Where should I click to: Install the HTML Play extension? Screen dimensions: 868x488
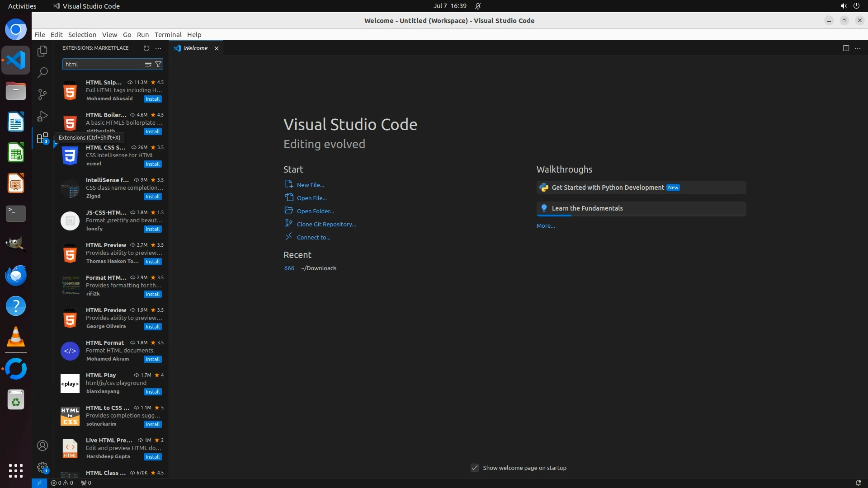[x=152, y=392]
